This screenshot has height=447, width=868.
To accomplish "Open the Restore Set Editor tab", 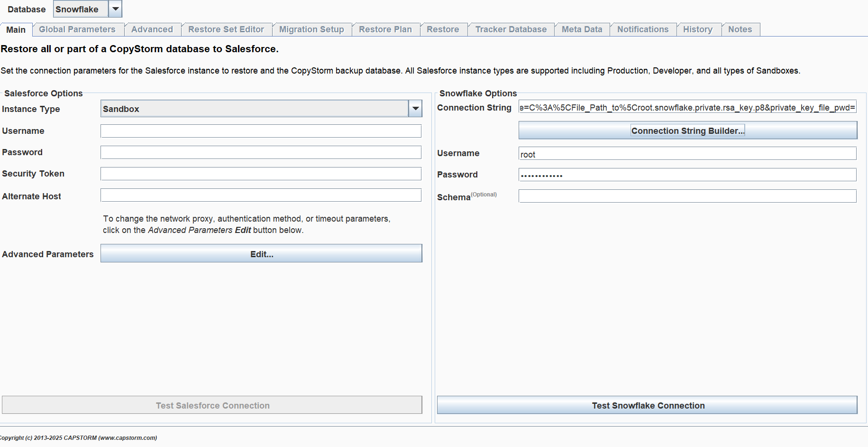I will point(226,29).
